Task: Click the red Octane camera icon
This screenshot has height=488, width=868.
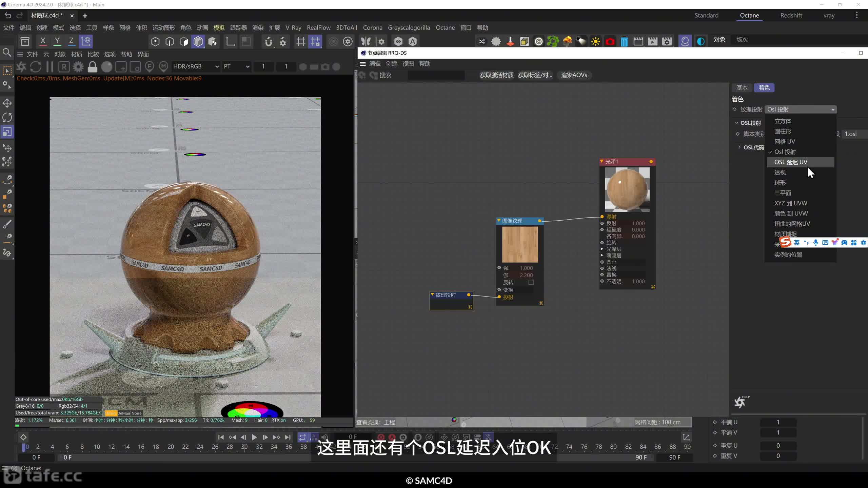Action: point(610,42)
